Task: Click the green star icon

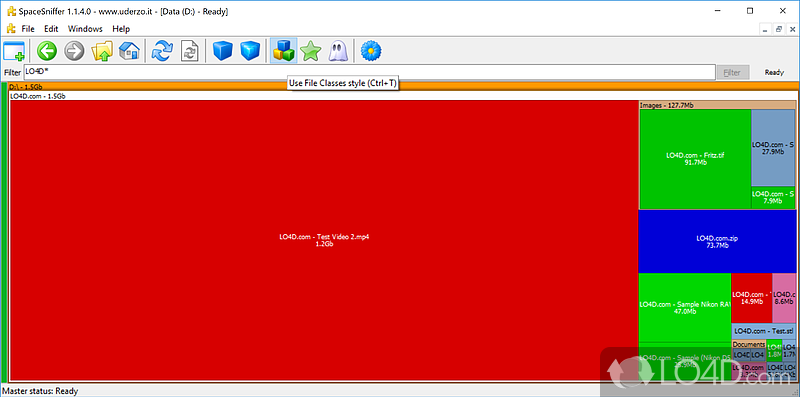Action: pyautogui.click(x=311, y=51)
